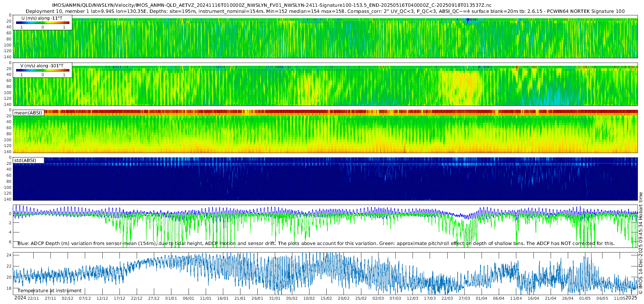Image resolution: width=644 pixels, height=304 pixels.
Task: Click the '17/03' date tick label
Action: [x=430, y=298]
